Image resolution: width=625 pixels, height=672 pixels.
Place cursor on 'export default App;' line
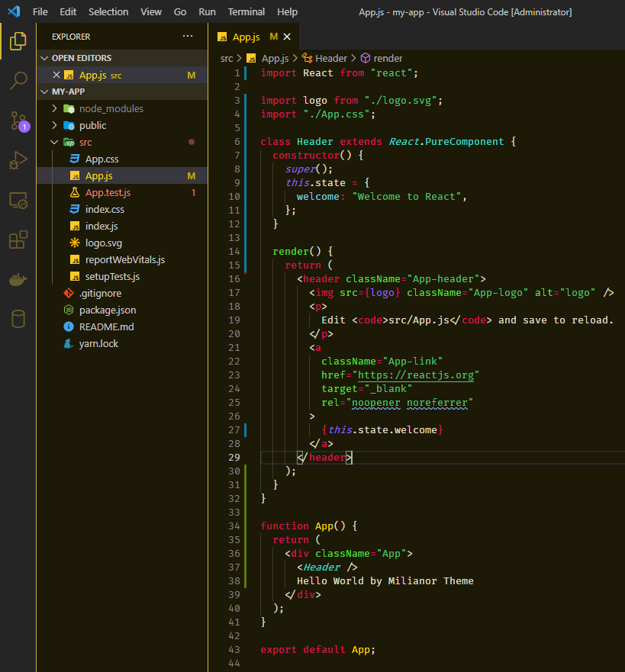(x=317, y=649)
